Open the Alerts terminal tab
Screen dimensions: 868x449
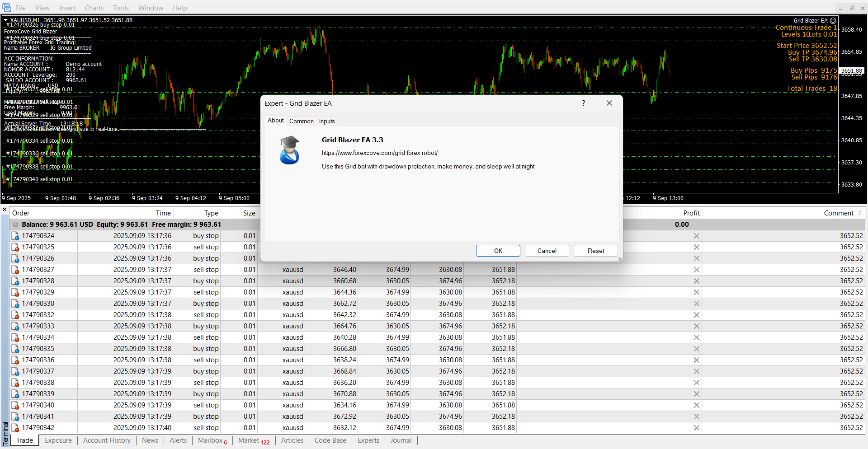pos(178,440)
